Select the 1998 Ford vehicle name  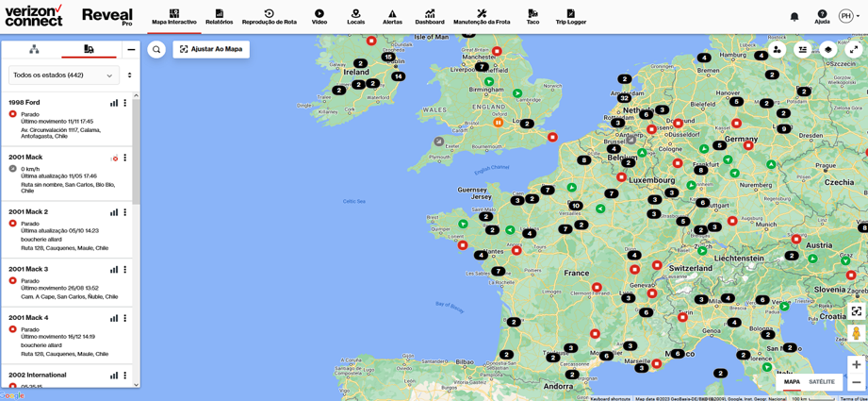(x=25, y=103)
